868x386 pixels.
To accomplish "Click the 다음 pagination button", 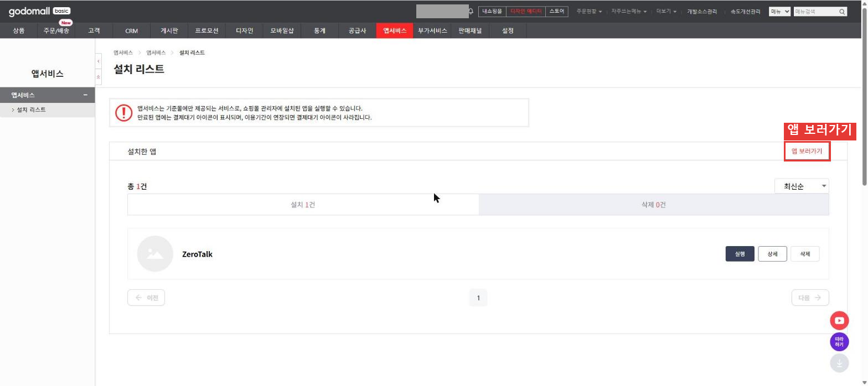I will point(810,298).
